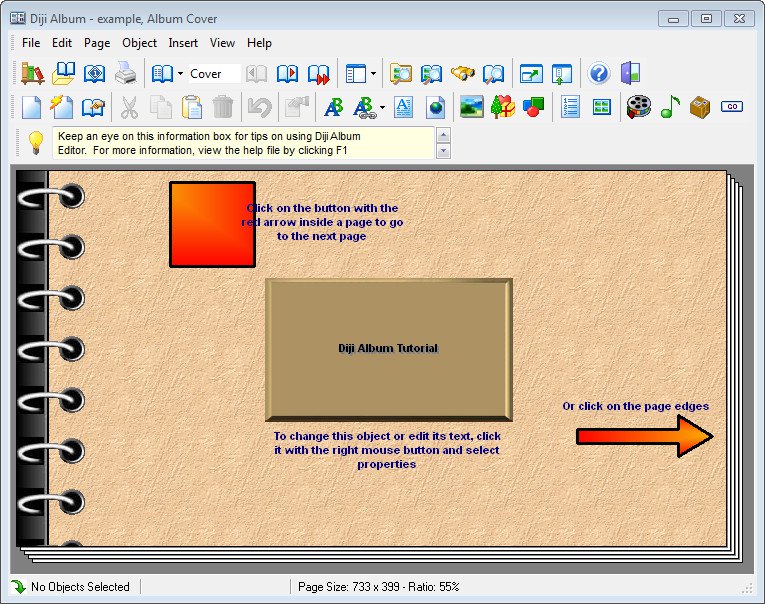The height and width of the screenshot is (604, 765).
Task: Insert GO button object icon
Action: pos(732,106)
